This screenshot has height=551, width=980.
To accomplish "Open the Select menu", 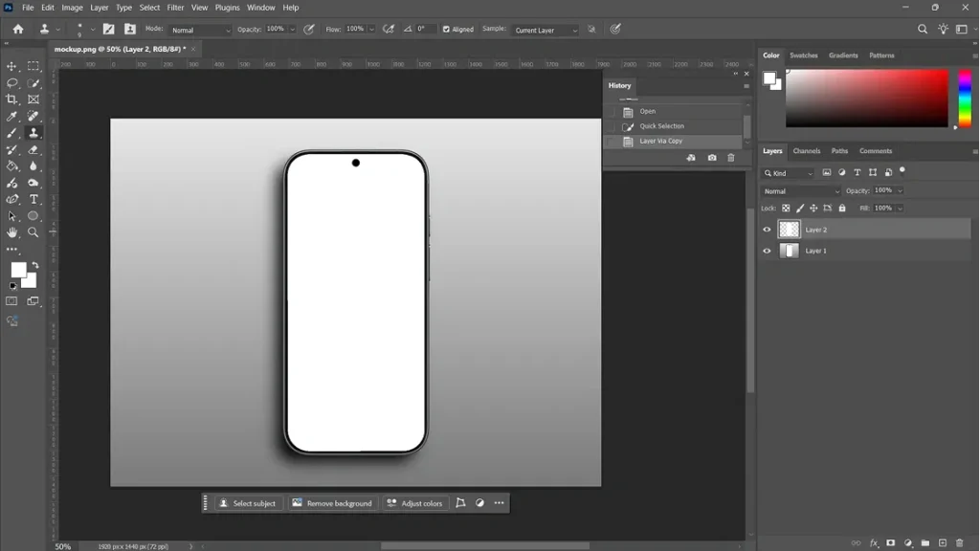I will point(149,8).
